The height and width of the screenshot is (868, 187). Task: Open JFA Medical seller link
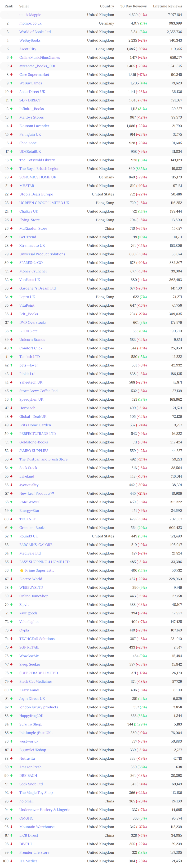click(x=29, y=861)
